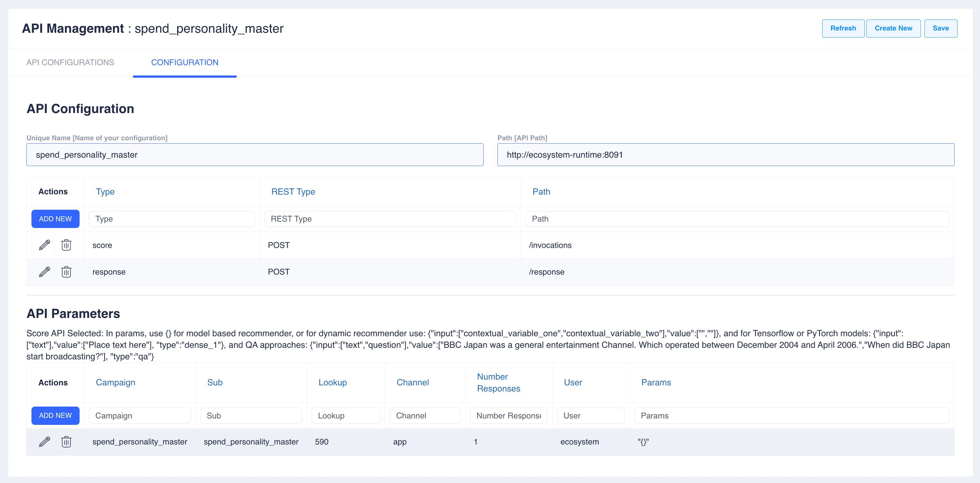Click the Lookup filter input
The image size is (980, 483).
point(345,416)
